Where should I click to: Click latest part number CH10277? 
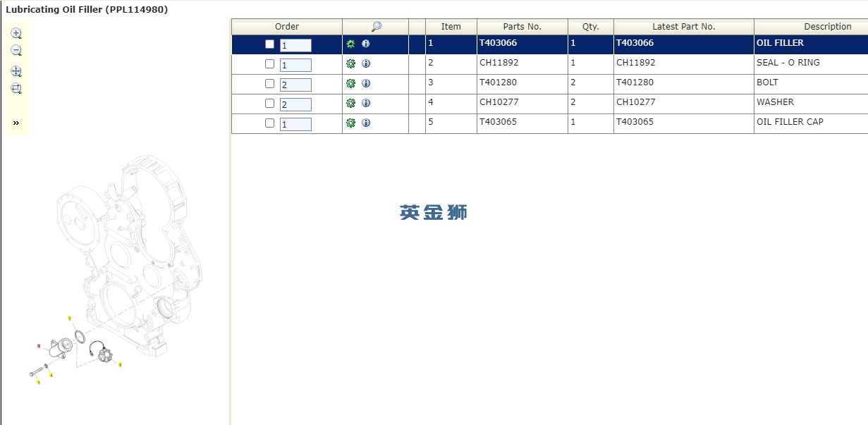[x=636, y=102]
